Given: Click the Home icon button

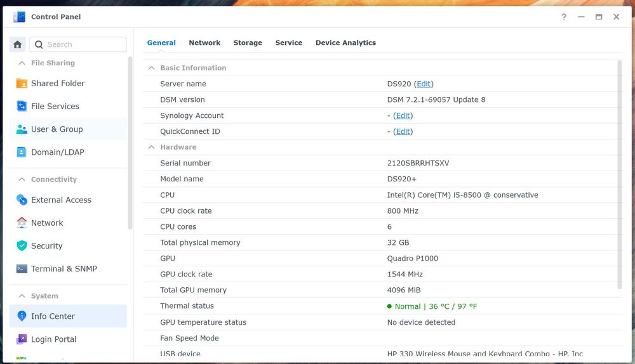Looking at the screenshot, I should tap(18, 44).
